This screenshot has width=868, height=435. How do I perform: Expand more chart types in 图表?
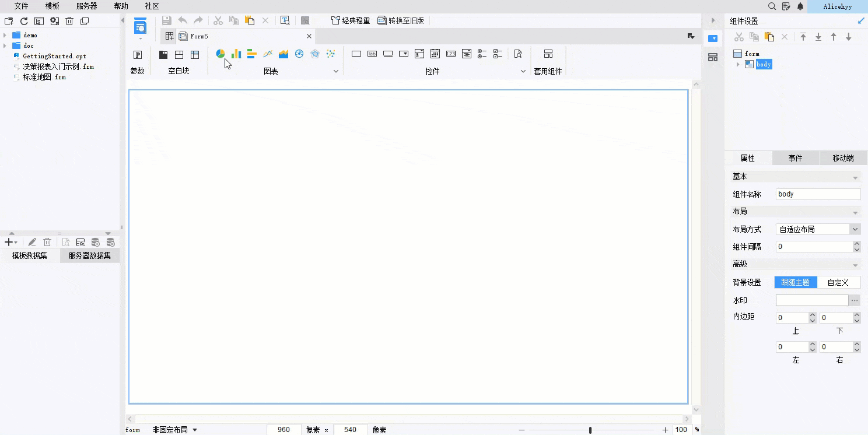[x=336, y=71]
